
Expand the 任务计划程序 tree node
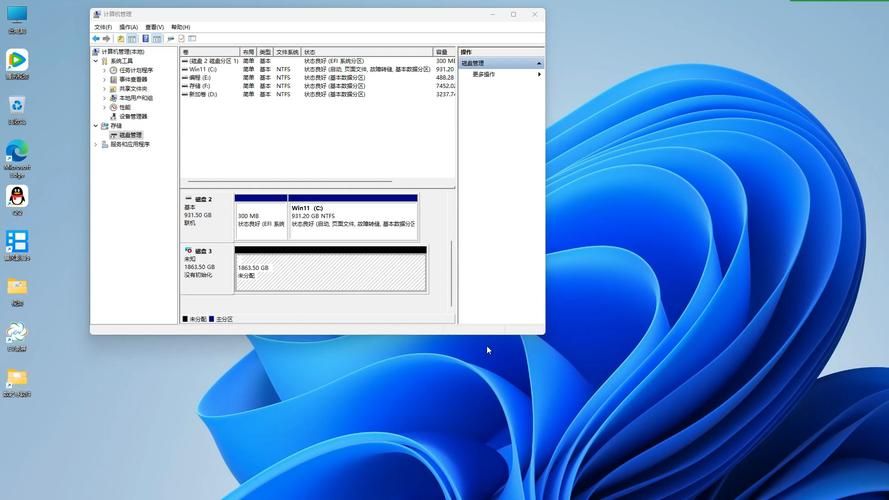104,70
